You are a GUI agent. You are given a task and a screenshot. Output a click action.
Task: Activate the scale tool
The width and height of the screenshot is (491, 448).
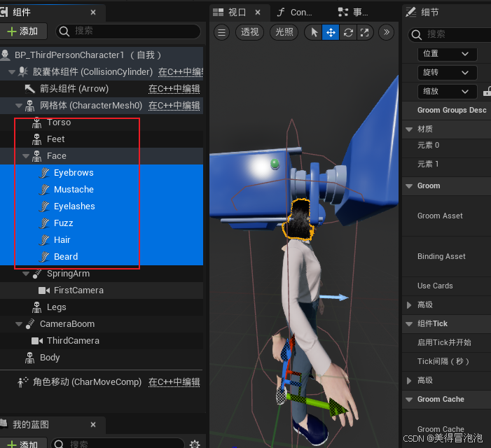[364, 32]
